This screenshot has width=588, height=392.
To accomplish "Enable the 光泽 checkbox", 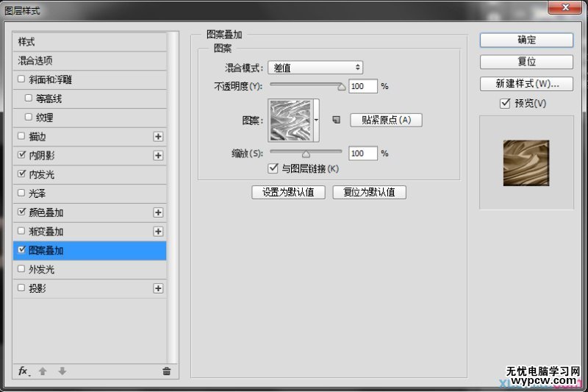I will [21, 193].
